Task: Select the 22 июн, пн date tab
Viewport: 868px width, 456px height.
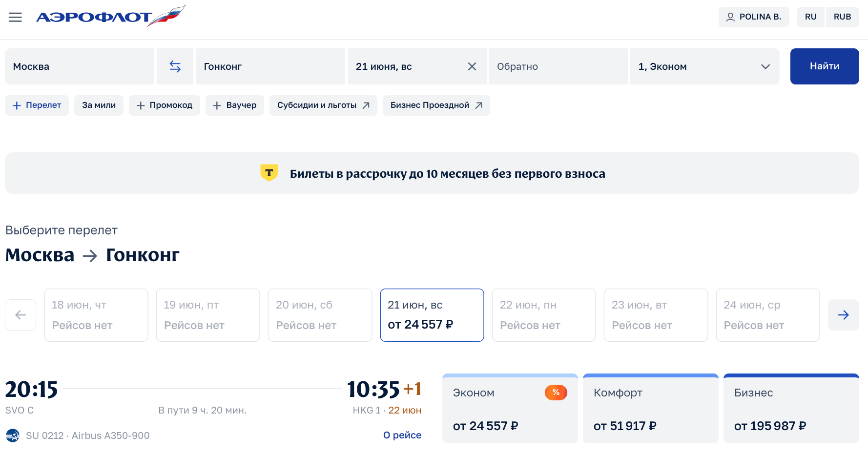Action: 544,315
